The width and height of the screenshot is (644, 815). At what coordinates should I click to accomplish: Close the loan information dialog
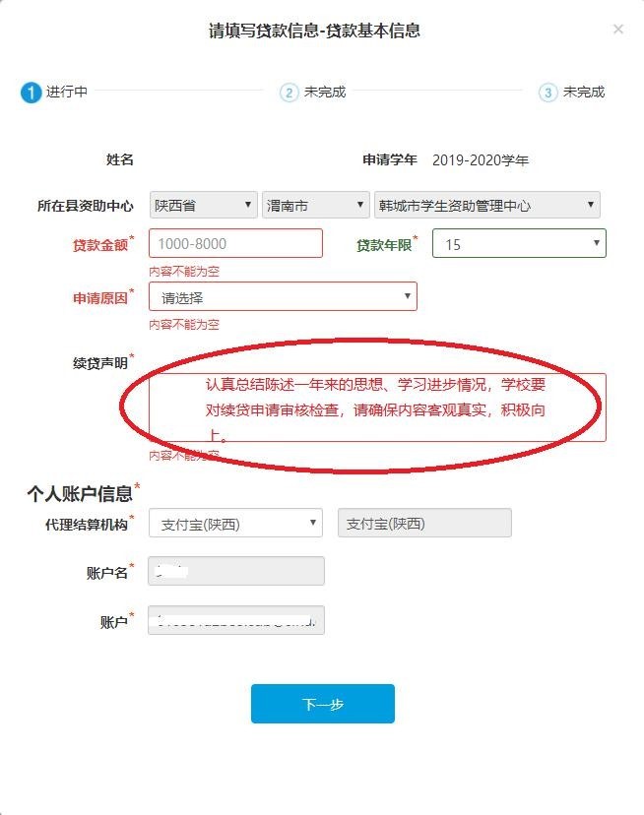tap(618, 30)
